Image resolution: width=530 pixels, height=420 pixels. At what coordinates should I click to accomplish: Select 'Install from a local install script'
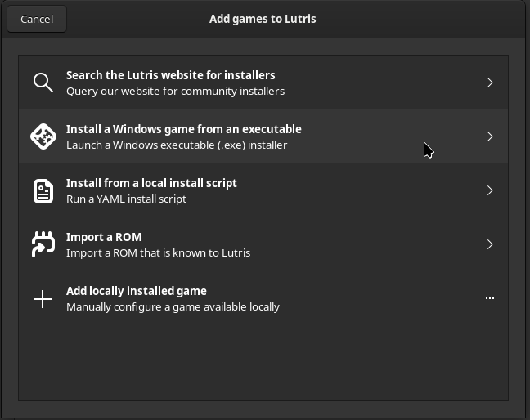click(x=151, y=183)
